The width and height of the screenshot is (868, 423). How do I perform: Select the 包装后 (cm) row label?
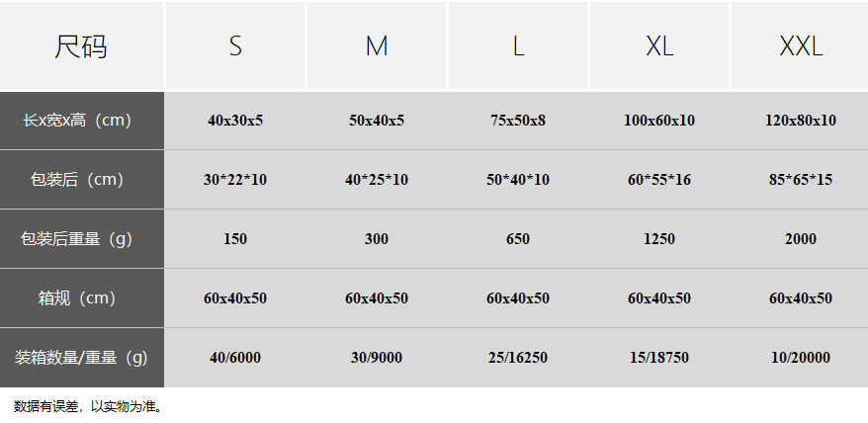81,180
